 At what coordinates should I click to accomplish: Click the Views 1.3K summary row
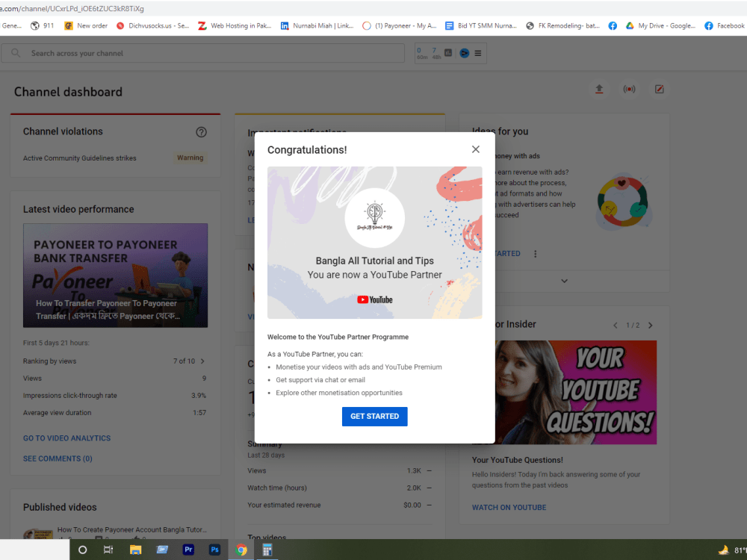[x=340, y=470]
